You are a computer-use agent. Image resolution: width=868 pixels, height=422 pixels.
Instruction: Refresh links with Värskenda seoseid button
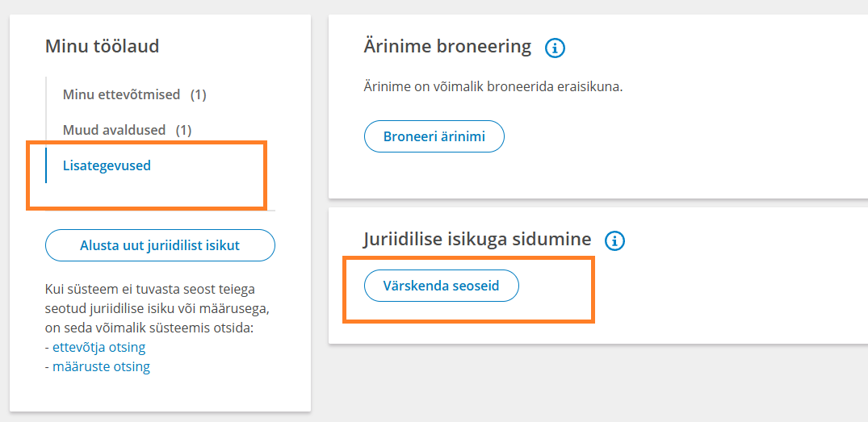(441, 286)
